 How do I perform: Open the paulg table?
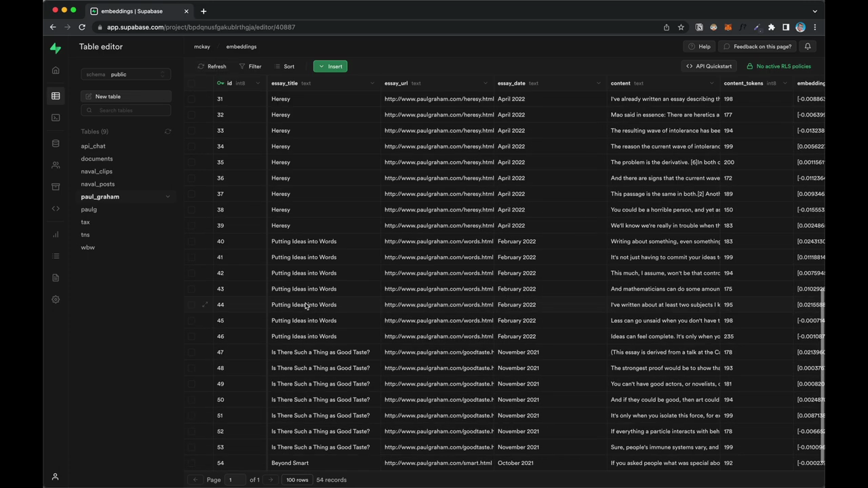tap(89, 209)
